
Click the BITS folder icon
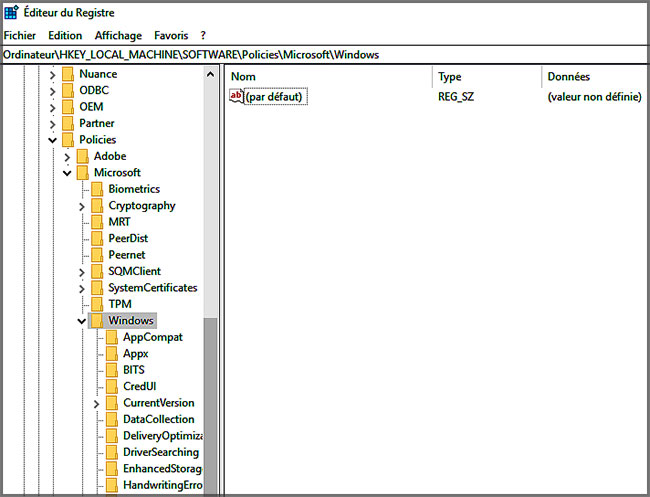tap(112, 370)
